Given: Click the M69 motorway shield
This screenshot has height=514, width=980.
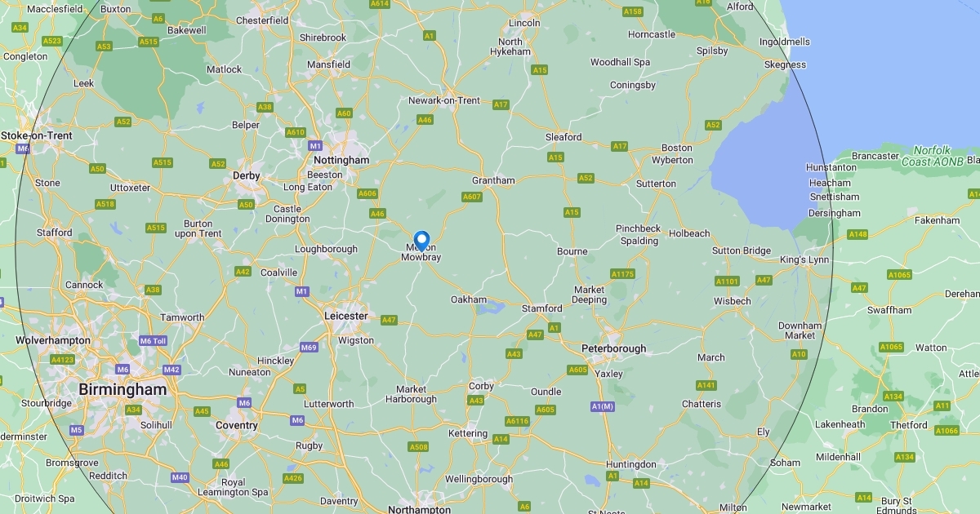Looking at the screenshot, I should tap(309, 348).
